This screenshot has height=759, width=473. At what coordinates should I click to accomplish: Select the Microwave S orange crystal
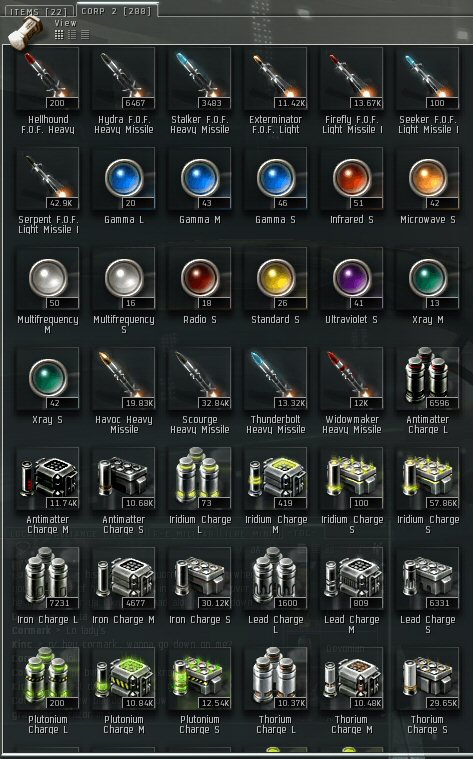[428, 179]
